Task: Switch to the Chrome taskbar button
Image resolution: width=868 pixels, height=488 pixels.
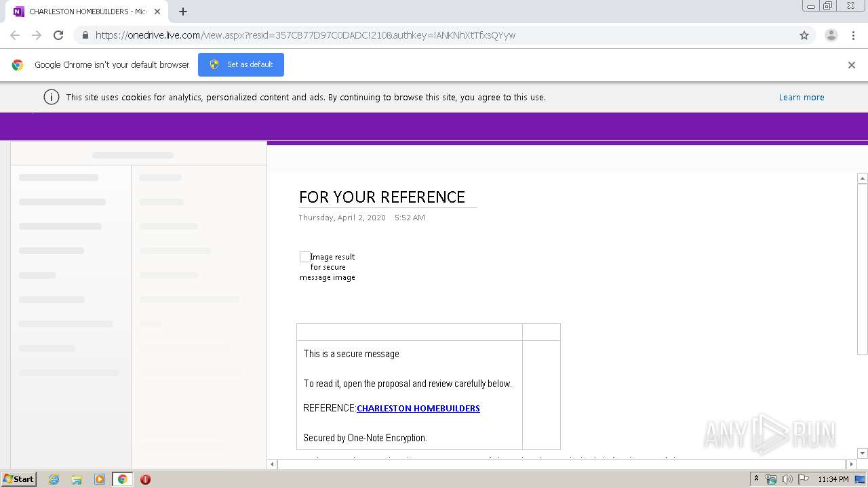Action: point(122,479)
